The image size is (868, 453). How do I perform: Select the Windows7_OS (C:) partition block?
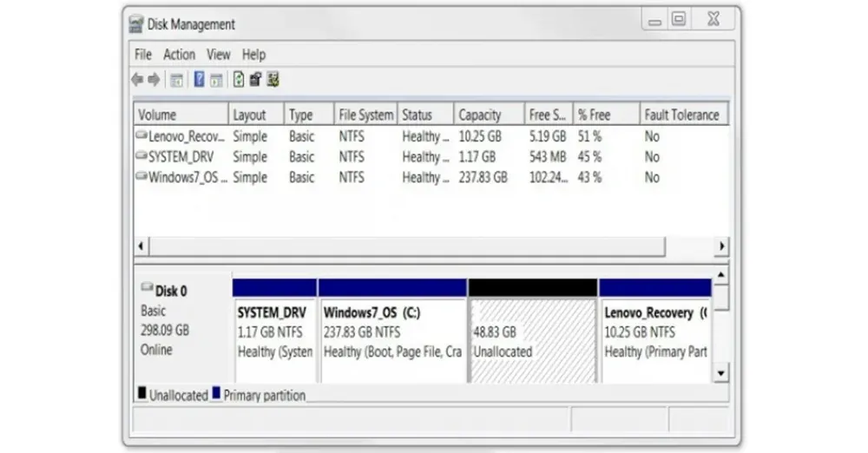tap(392, 331)
